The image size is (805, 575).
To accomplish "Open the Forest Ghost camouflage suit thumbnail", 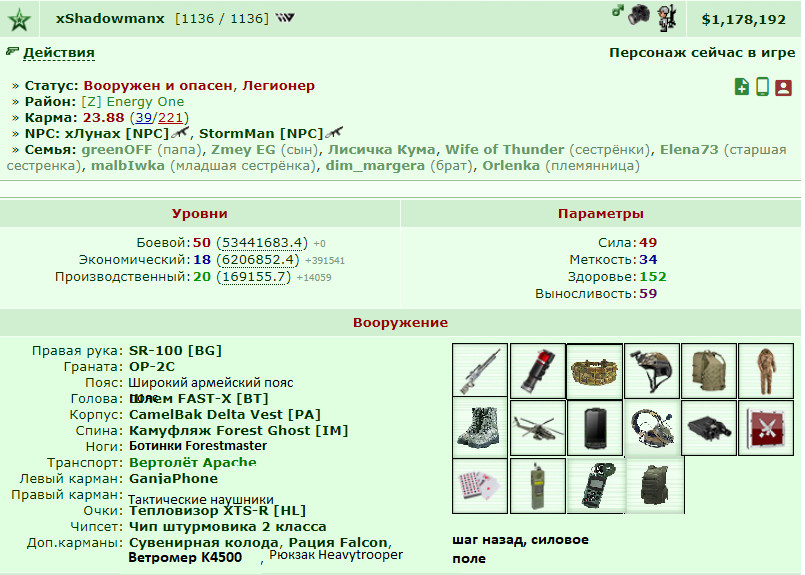I will (766, 371).
